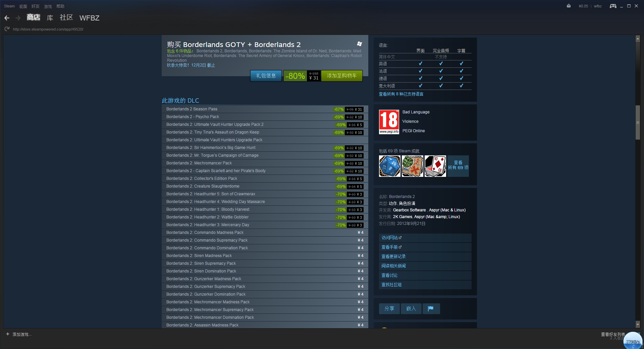This screenshot has height=349, width=644.
Task: Open the Assassin Madness Pack DLC
Action: click(265, 325)
